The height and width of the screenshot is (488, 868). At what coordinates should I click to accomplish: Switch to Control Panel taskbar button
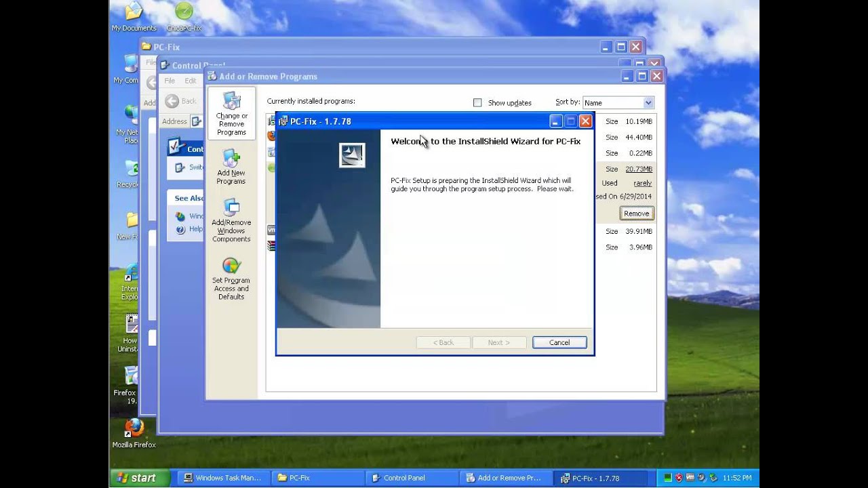[412, 478]
